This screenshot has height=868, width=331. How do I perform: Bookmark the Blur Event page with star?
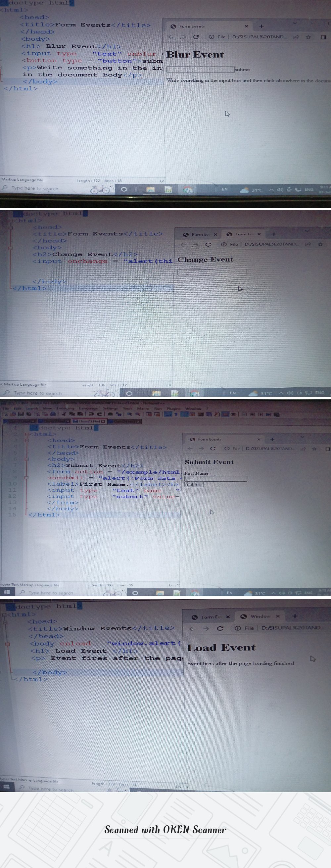pyautogui.click(x=308, y=37)
